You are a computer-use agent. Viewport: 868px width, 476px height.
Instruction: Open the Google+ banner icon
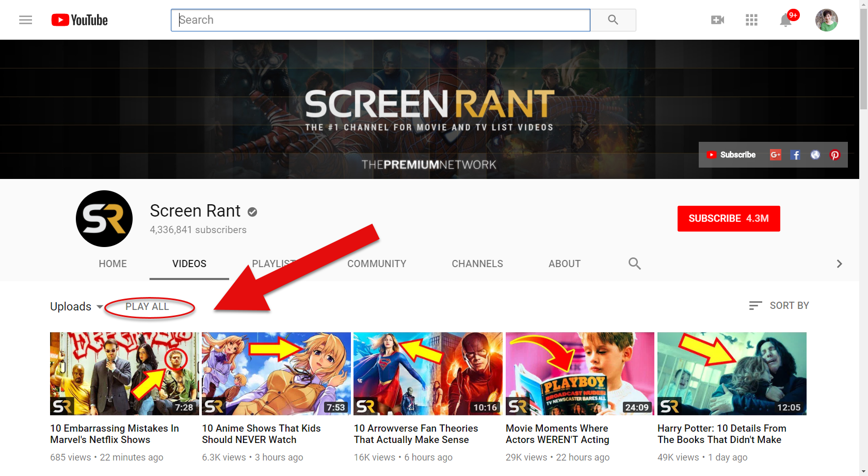click(775, 155)
